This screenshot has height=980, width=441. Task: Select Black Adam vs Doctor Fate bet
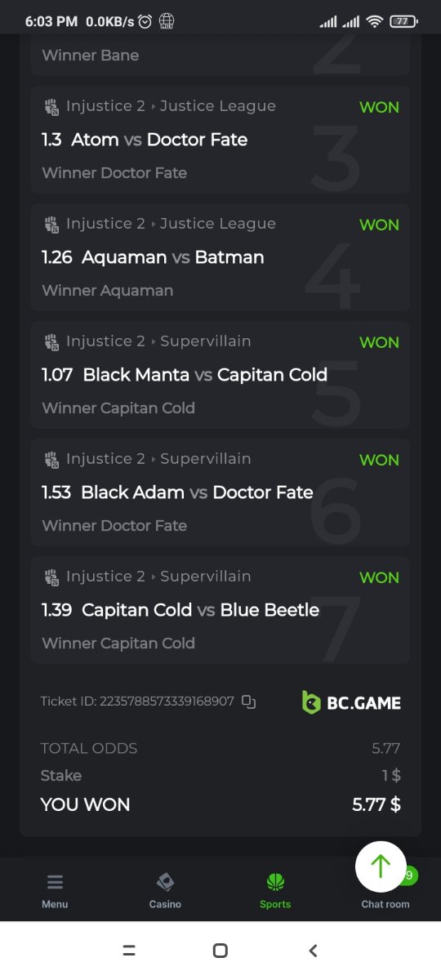click(x=220, y=492)
